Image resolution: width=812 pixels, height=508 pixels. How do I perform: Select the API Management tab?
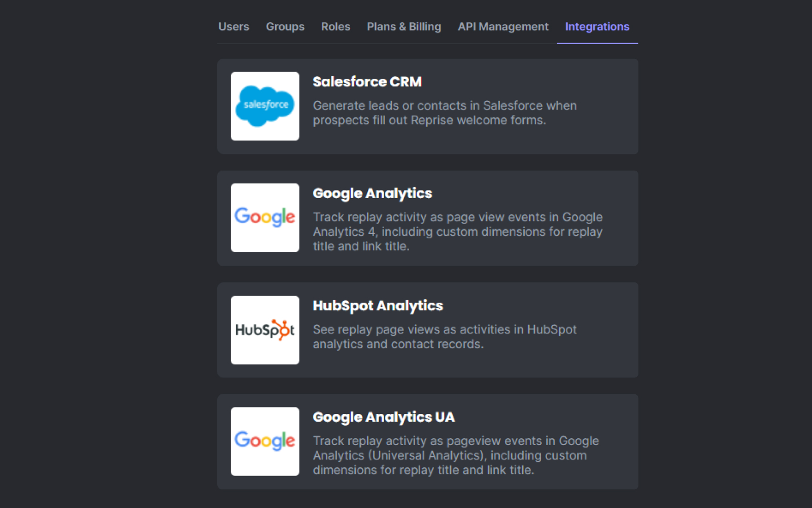(502, 26)
